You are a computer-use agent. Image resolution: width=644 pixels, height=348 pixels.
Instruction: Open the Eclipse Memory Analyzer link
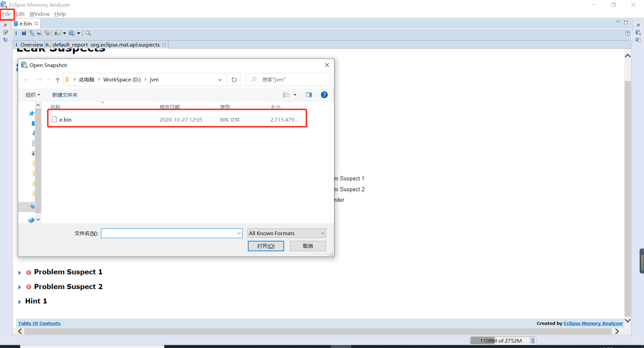[x=593, y=323]
